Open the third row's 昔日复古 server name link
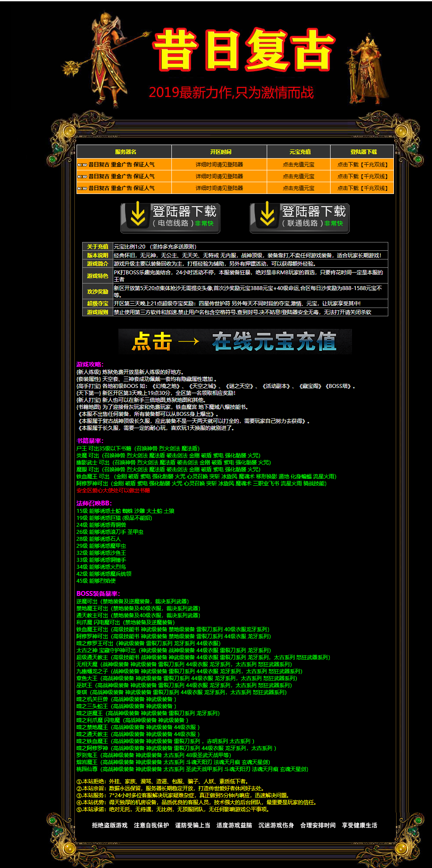 point(121,188)
